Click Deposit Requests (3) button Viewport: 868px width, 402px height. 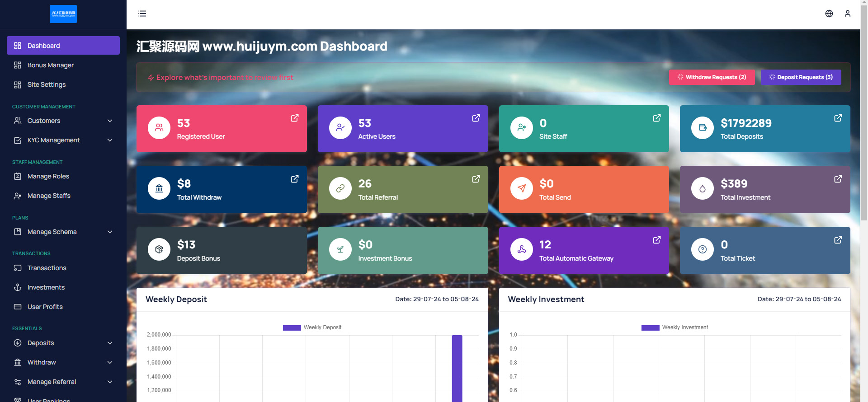(x=801, y=77)
